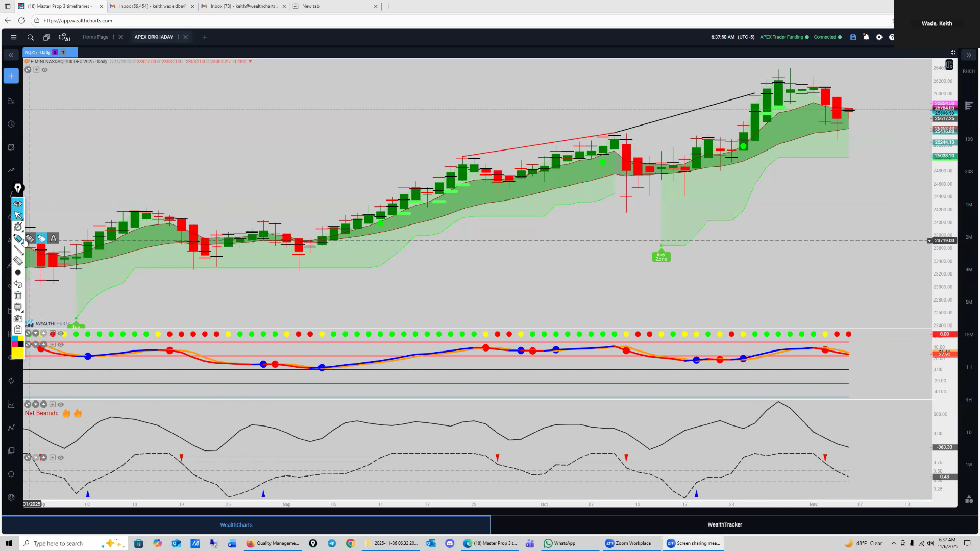Open the notifications bell
The width and height of the screenshot is (980, 551).
pyautogui.click(x=866, y=37)
